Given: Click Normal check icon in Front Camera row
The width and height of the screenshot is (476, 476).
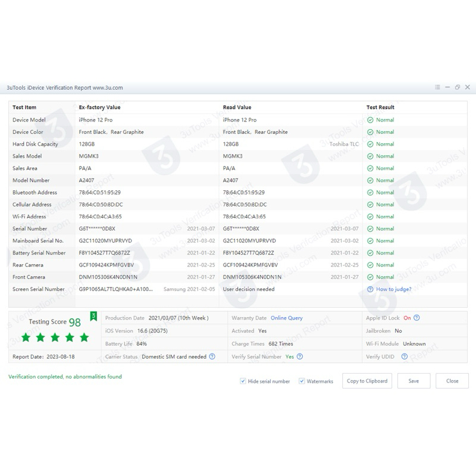Looking at the screenshot, I should (370, 277).
